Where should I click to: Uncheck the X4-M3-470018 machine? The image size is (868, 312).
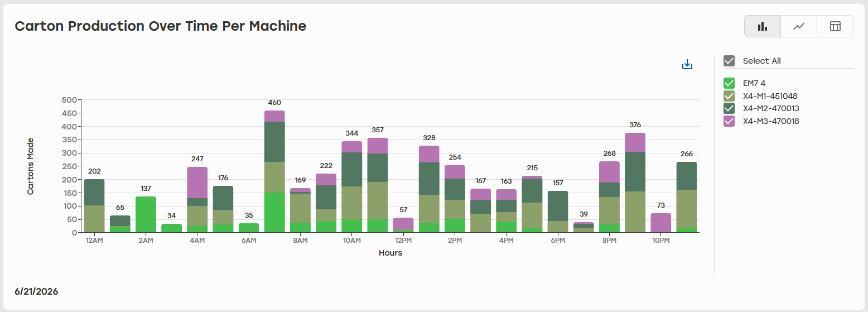click(729, 121)
